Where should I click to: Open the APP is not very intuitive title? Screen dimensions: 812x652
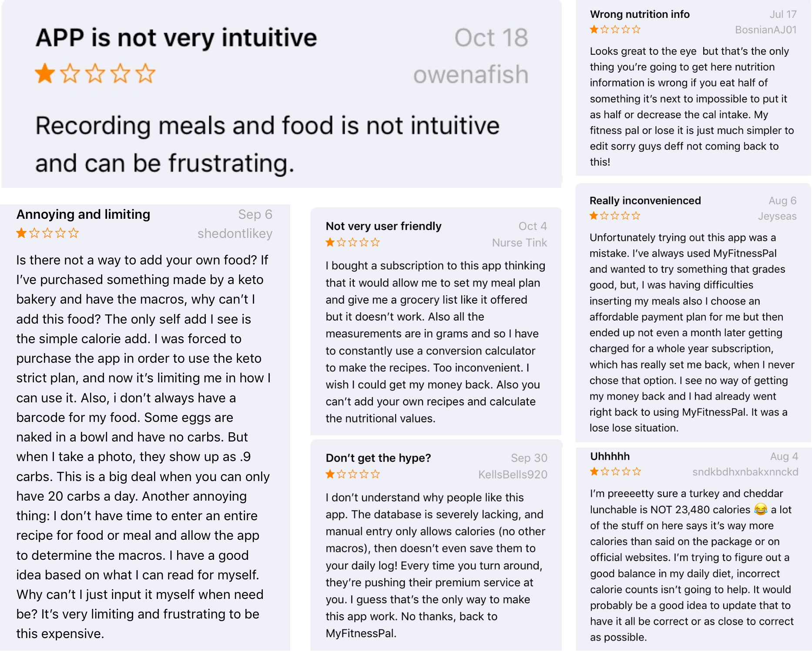(176, 37)
